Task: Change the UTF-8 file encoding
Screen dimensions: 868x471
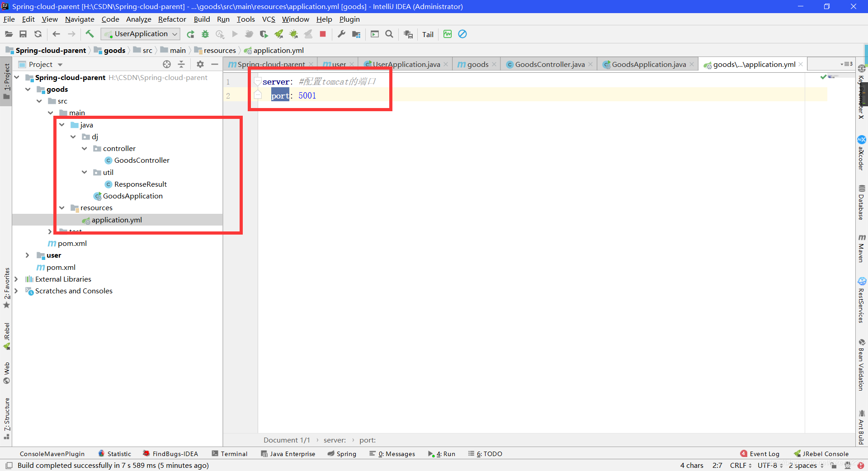Action: pyautogui.click(x=770, y=465)
